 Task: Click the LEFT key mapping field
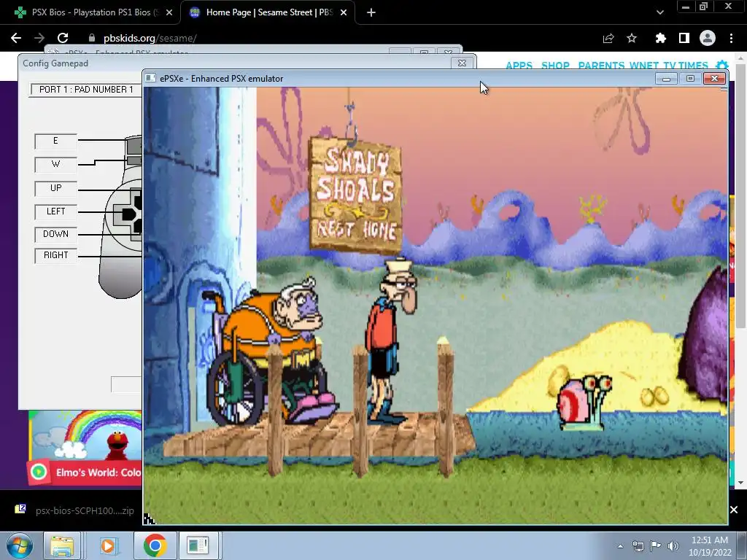55,211
